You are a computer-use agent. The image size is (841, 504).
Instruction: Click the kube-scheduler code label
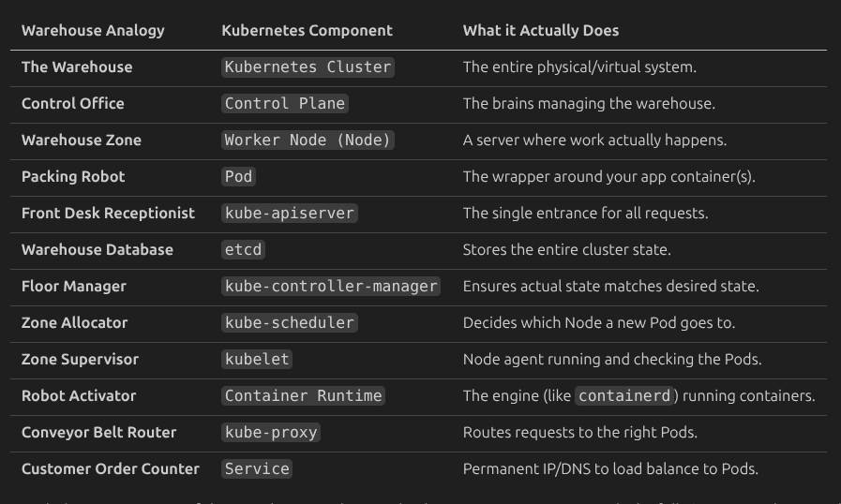(x=290, y=323)
